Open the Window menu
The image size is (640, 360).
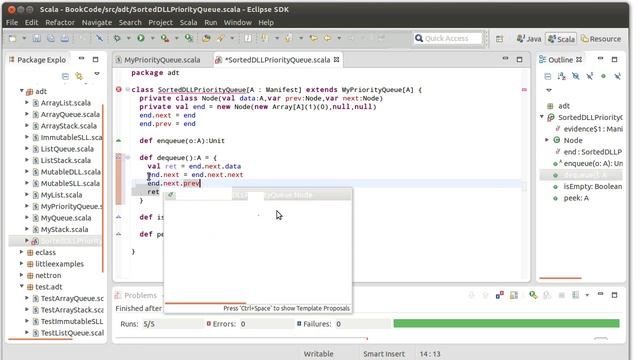pyautogui.click(x=238, y=22)
